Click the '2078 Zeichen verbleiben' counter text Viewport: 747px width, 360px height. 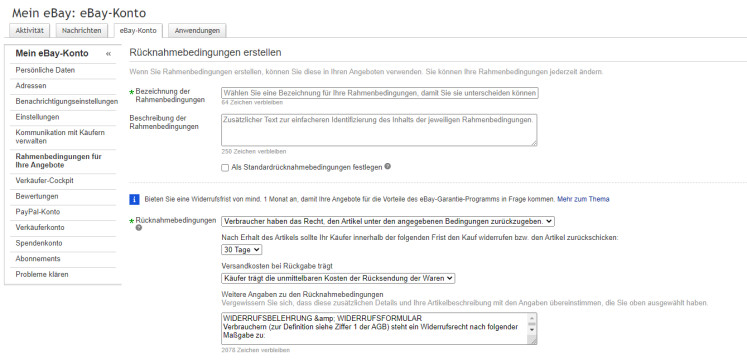tap(255, 350)
